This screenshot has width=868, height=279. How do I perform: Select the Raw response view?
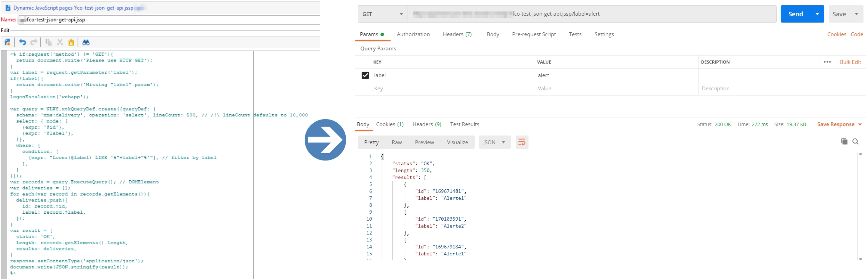point(396,142)
